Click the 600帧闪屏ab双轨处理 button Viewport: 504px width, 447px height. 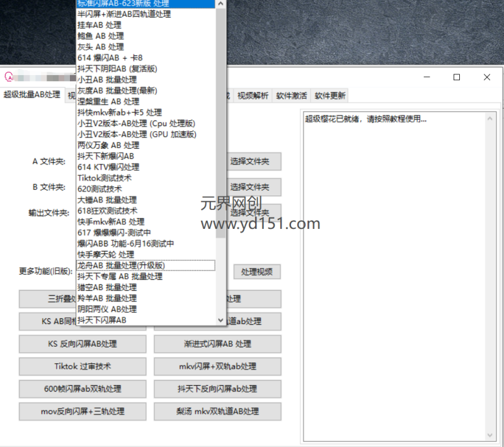82,389
